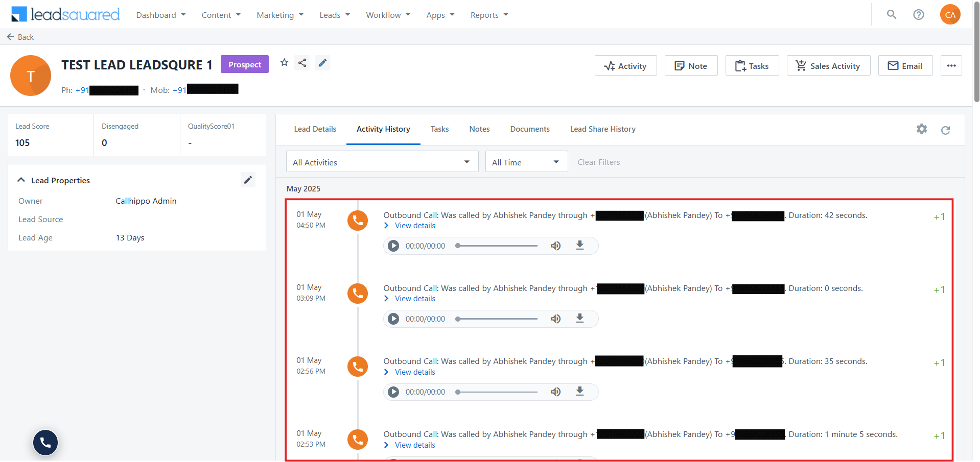The width and height of the screenshot is (980, 462).
Task: Open the Reports dropdown menu
Action: [489, 15]
